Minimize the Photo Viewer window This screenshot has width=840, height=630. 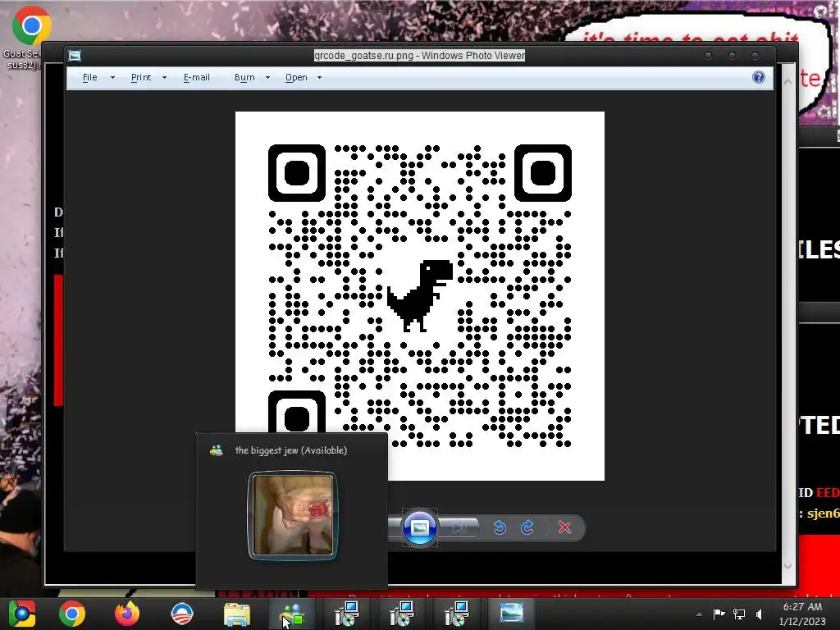click(708, 56)
